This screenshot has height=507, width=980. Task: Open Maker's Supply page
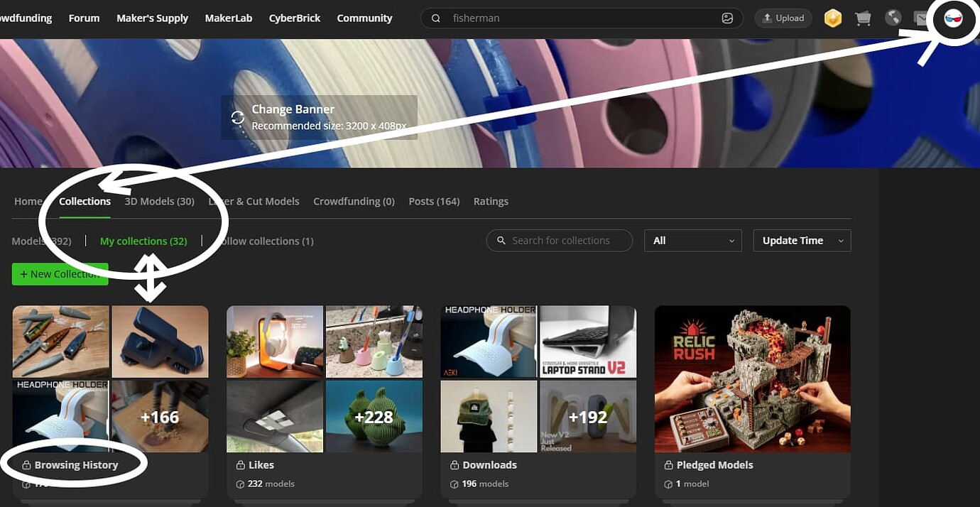(x=152, y=18)
